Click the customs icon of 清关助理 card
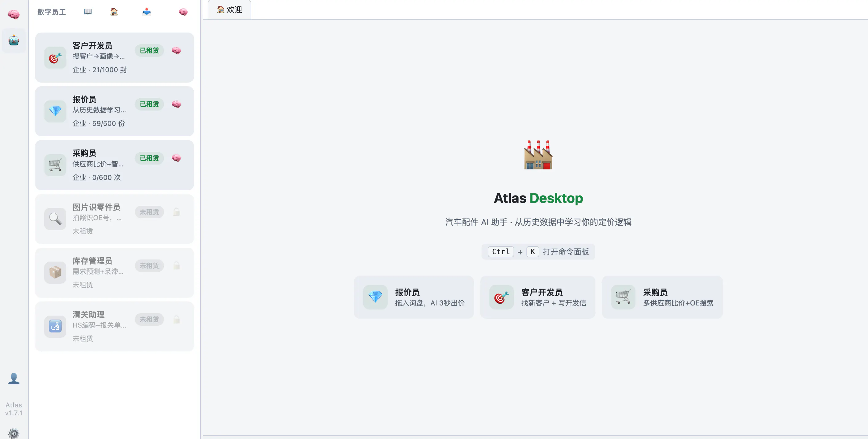This screenshot has height=439, width=868. tap(55, 326)
